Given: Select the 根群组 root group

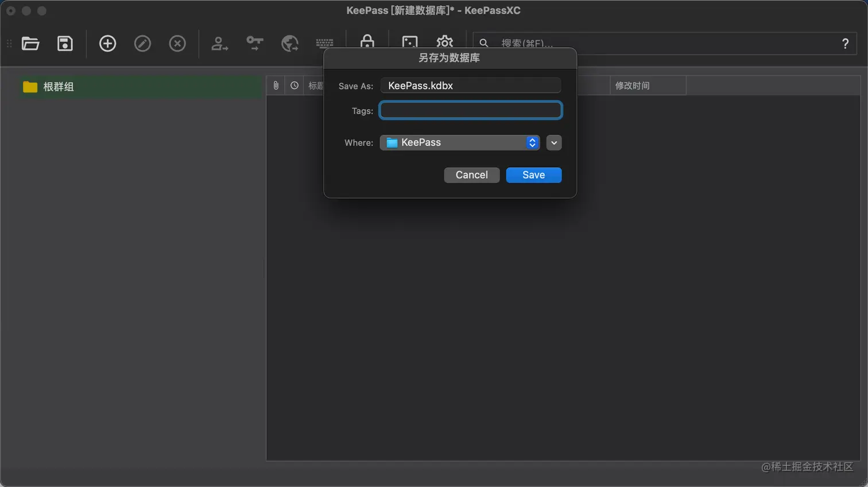Looking at the screenshot, I should (x=141, y=87).
